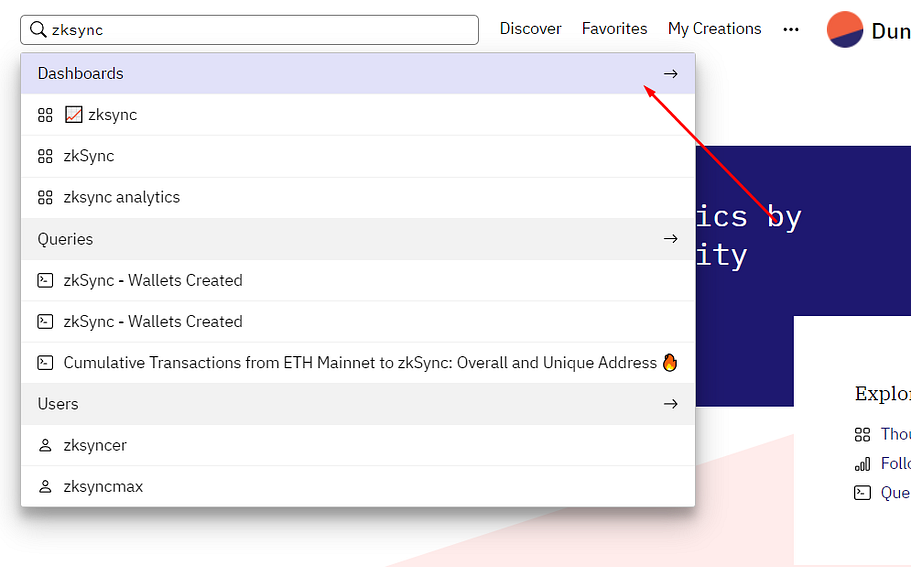Go to My Creations
The width and height of the screenshot is (911, 567).
(714, 29)
